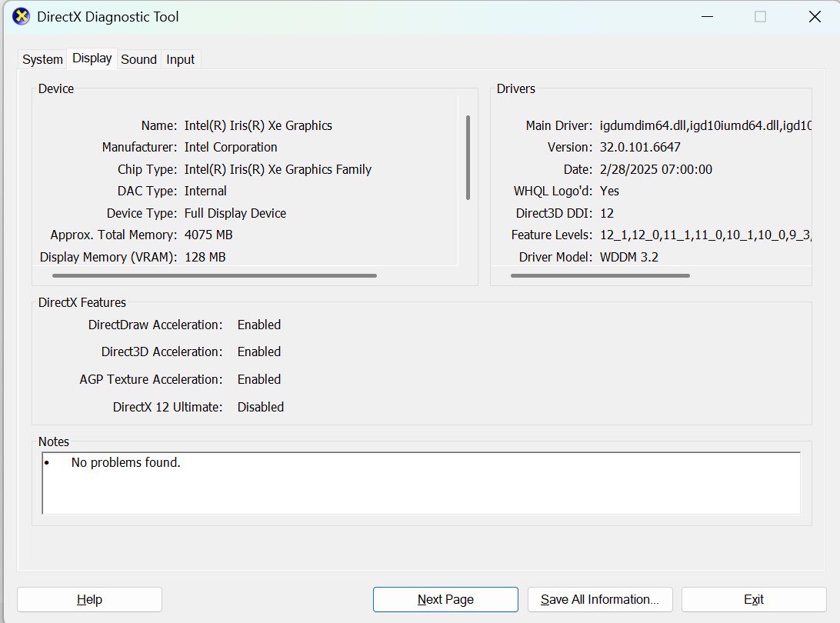The height and width of the screenshot is (623, 840).
Task: Click the Intel Iris Xe Graphics device name
Action: point(258,125)
